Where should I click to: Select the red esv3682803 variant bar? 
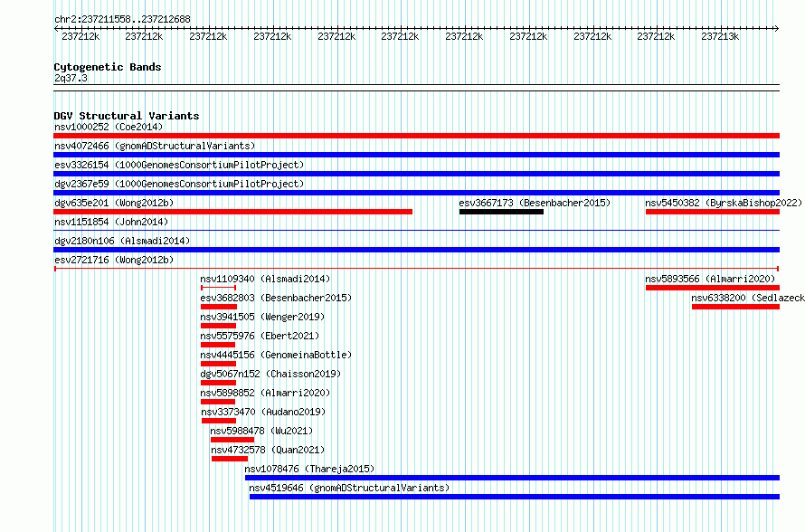[x=219, y=307]
